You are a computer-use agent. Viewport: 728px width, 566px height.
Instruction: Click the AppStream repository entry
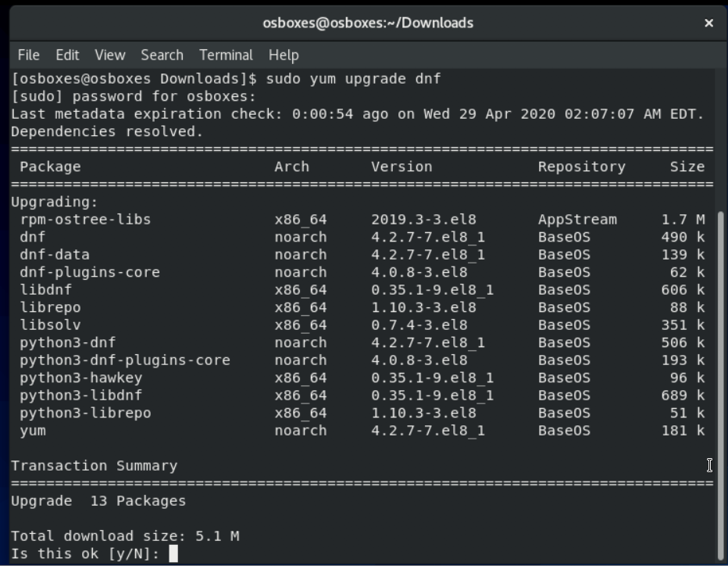(577, 220)
